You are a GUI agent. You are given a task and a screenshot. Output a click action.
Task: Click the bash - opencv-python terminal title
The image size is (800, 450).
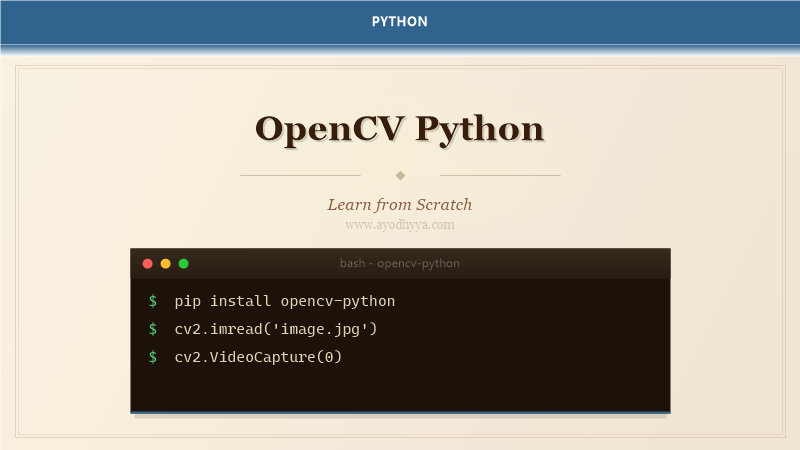tap(399, 263)
